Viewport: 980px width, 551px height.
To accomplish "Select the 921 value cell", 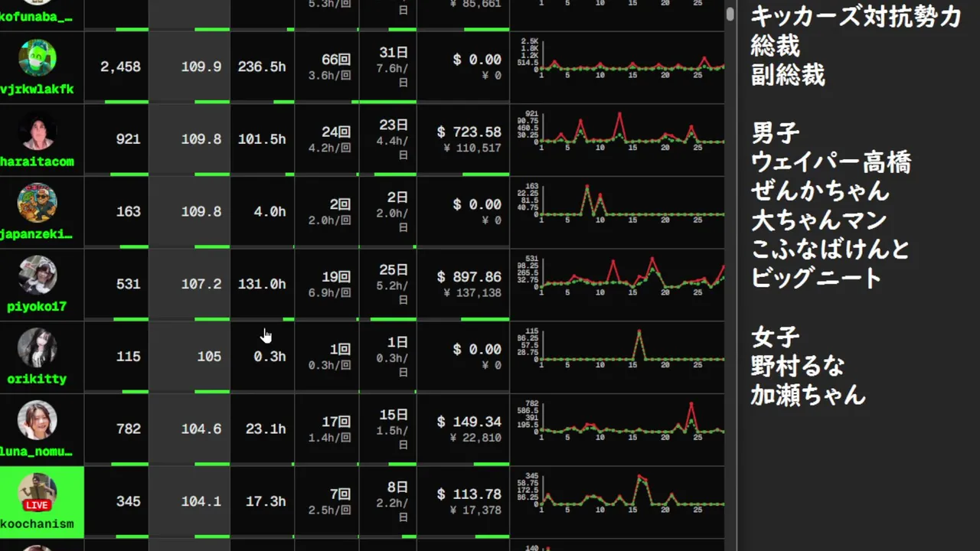I will click(116, 139).
